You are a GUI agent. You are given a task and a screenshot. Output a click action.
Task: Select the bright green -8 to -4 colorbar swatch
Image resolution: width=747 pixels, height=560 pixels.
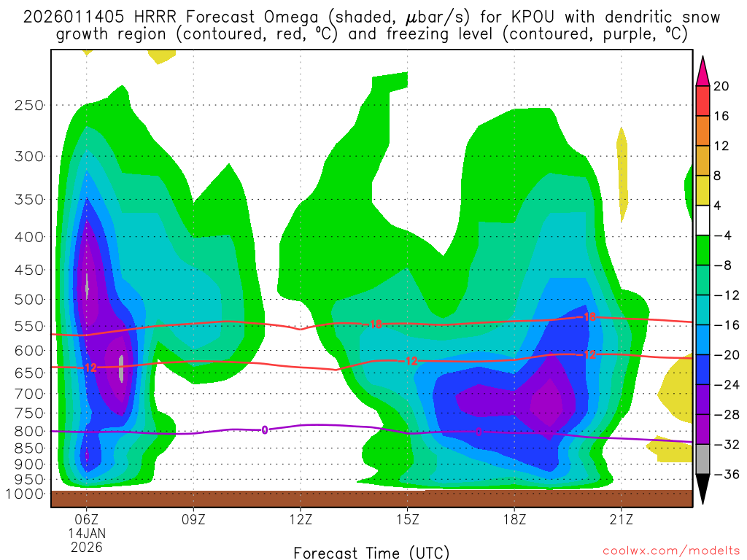[703, 250]
